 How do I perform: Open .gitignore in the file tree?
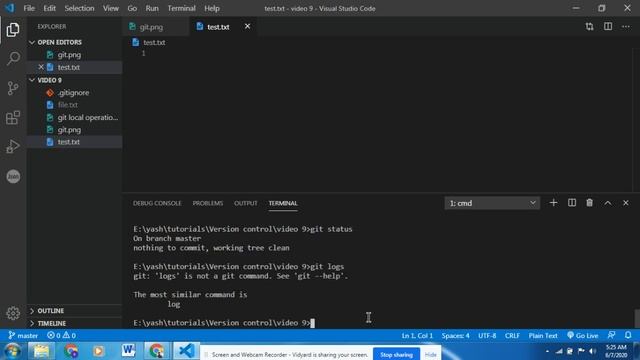[75, 93]
